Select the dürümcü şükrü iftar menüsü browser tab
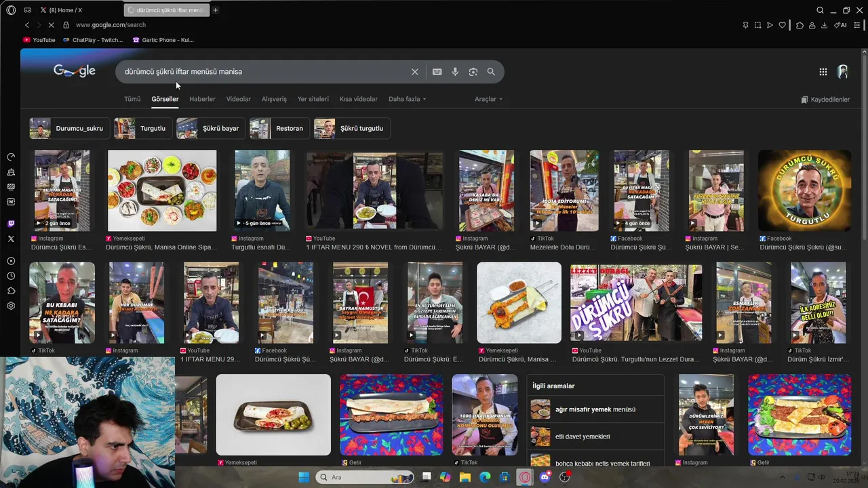Screen dimensions: 868x488 [x=167, y=10]
